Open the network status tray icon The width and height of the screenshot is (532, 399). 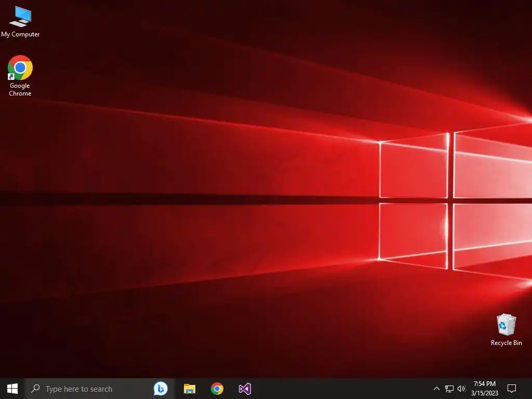pos(449,389)
